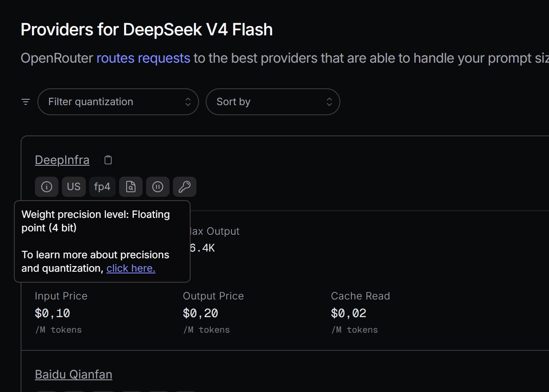Viewport: 549px width, 392px height.
Task: Click the pause circle icon badge
Action: [158, 187]
